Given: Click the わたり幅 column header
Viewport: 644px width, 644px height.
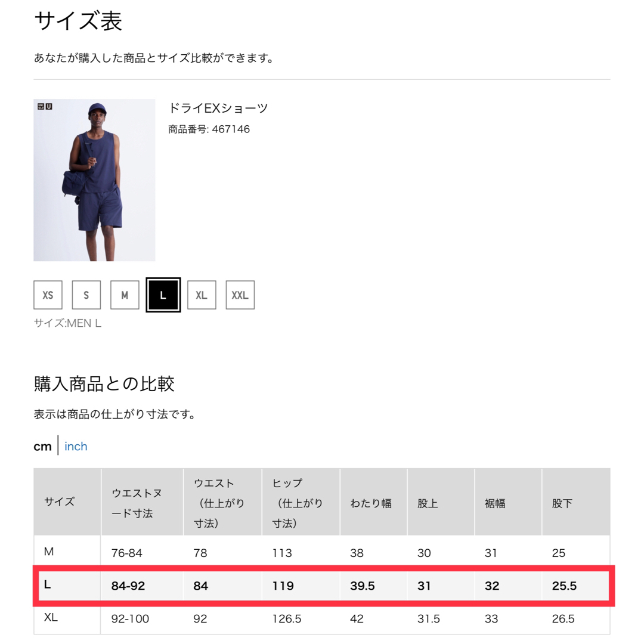Looking at the screenshot, I should click(371, 503).
